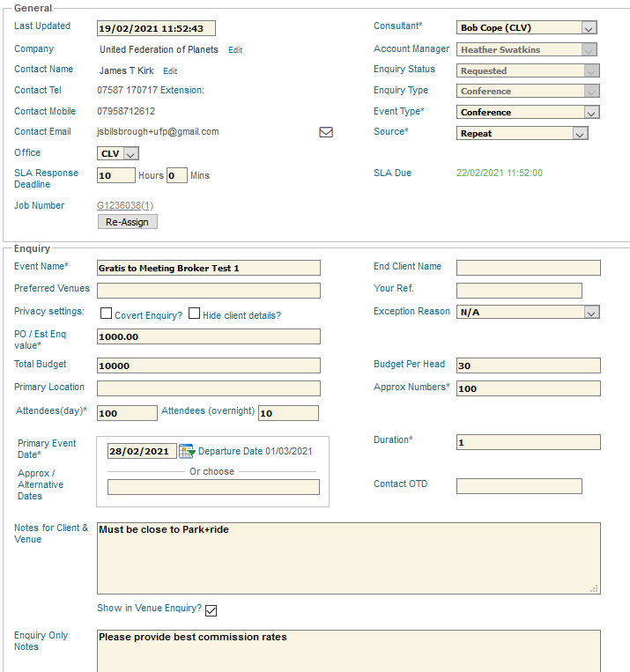Click the Duration field
The height and width of the screenshot is (672, 630).
point(529,442)
